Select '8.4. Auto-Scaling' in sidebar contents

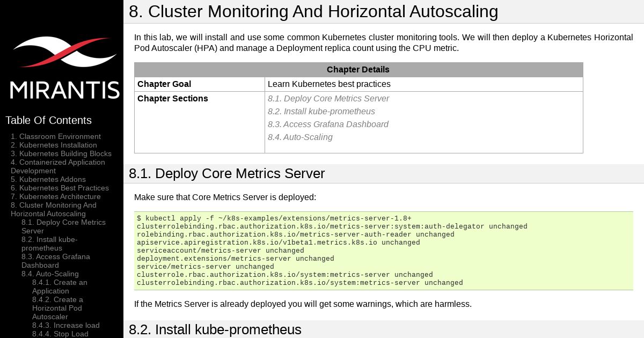pos(50,274)
